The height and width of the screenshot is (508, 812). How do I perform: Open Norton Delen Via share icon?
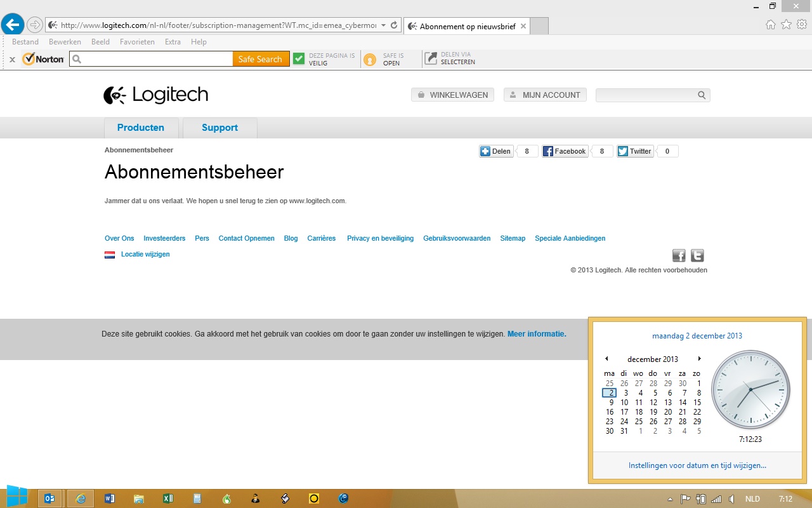click(431, 58)
